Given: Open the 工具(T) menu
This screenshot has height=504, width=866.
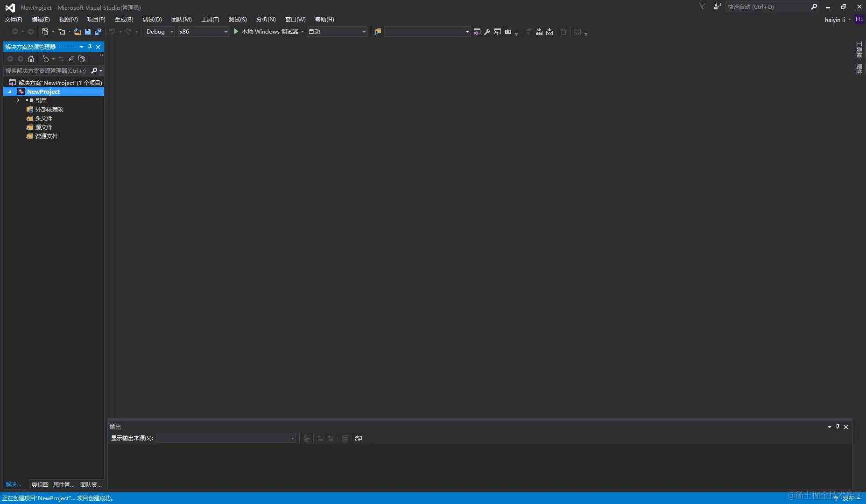Looking at the screenshot, I should (x=210, y=19).
